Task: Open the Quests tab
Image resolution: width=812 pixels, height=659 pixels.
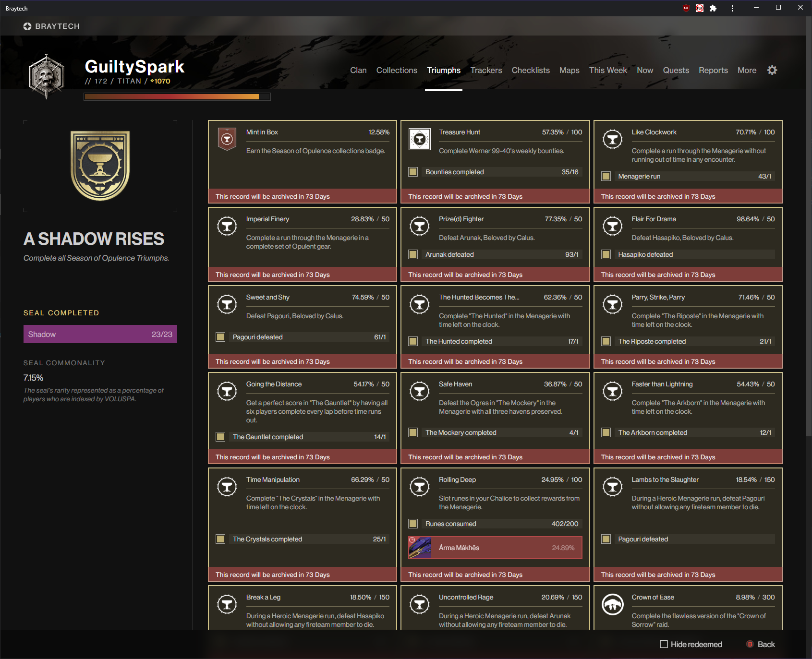Action: point(676,70)
